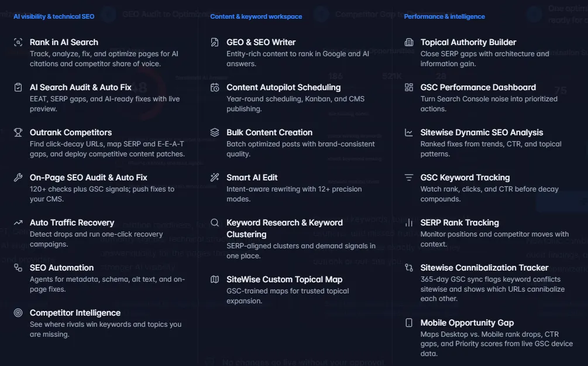Choose Smart AI Edit
This screenshot has height=366, width=588.
click(252, 177)
